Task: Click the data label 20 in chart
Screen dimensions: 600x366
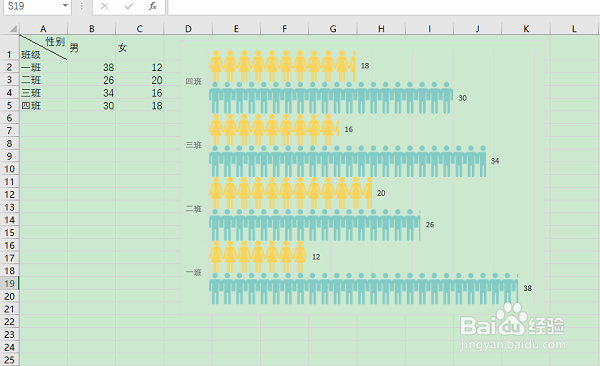Action: pyautogui.click(x=381, y=193)
